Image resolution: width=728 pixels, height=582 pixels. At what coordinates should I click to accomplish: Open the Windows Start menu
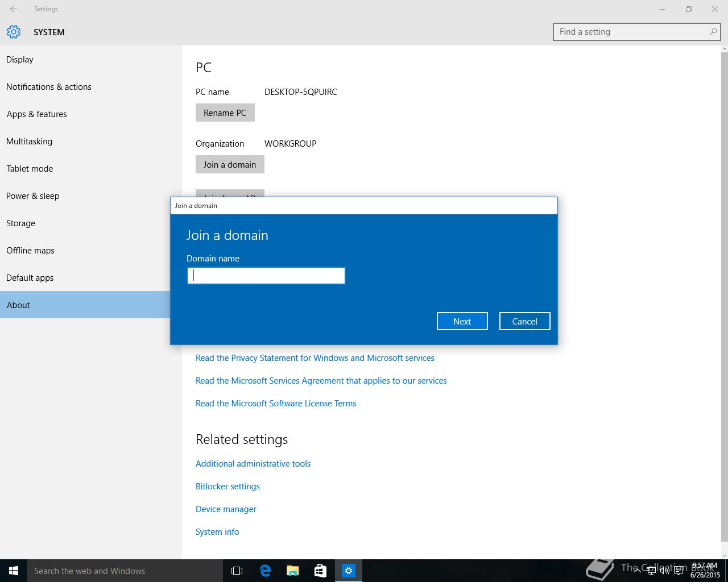14,571
